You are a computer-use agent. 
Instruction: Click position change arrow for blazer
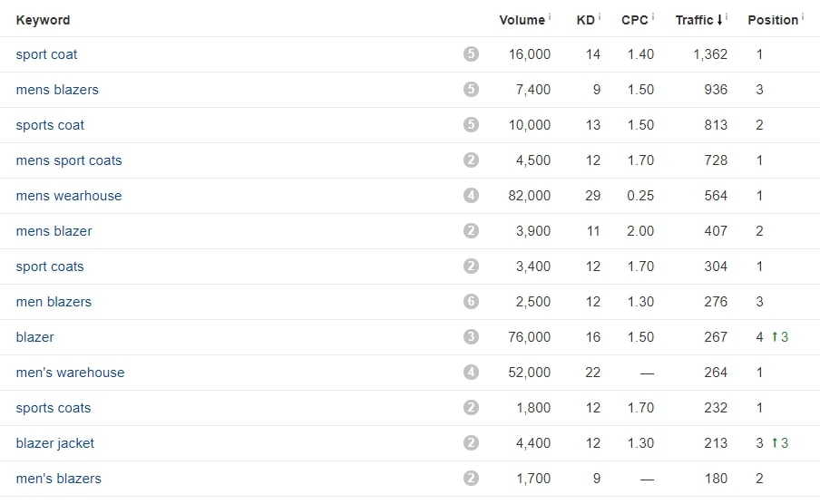click(775, 336)
